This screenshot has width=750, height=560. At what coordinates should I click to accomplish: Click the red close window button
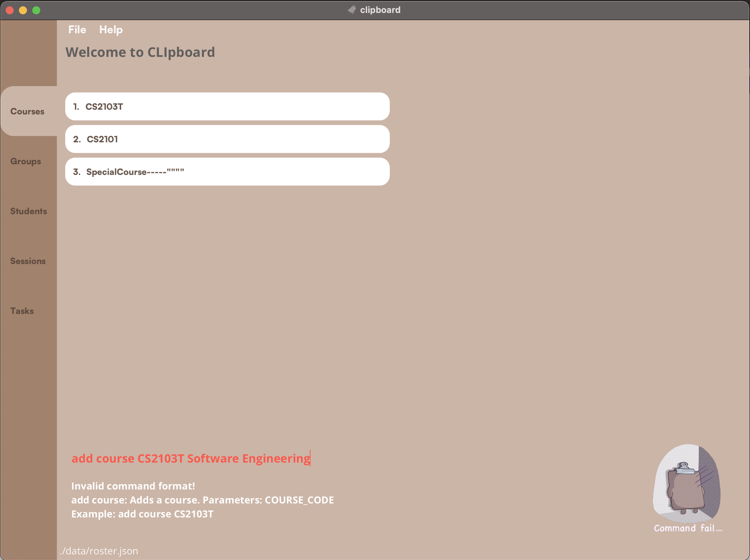tap(10, 10)
